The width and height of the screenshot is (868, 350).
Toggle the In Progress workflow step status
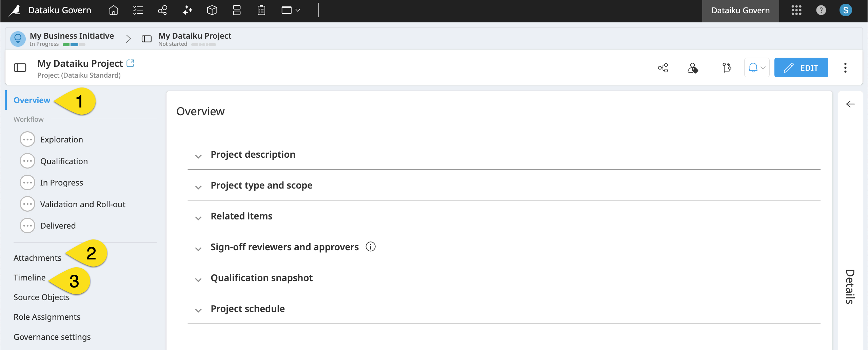coord(27,182)
